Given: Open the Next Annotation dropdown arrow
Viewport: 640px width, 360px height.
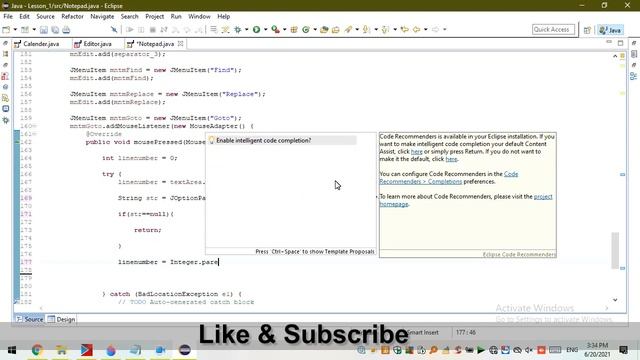Looking at the screenshot, I should click(376, 29).
